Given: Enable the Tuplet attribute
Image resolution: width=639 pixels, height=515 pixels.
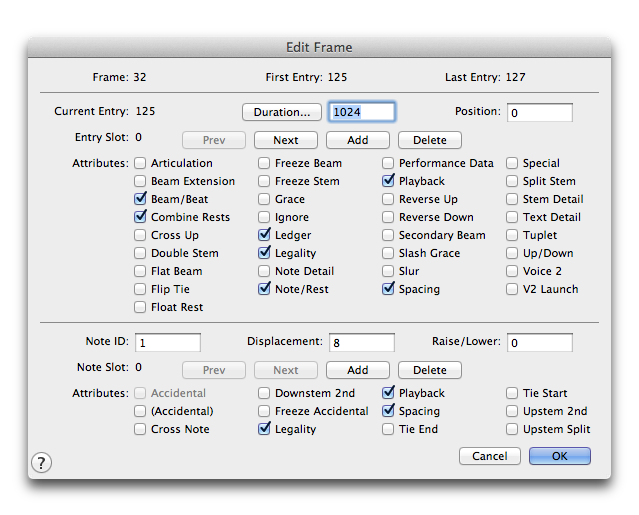Looking at the screenshot, I should [512, 235].
